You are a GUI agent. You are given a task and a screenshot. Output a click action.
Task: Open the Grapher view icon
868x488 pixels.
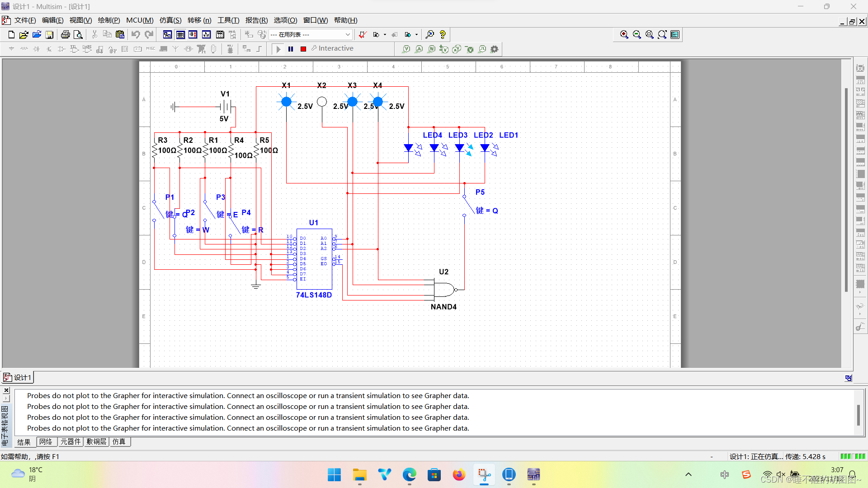(x=207, y=35)
